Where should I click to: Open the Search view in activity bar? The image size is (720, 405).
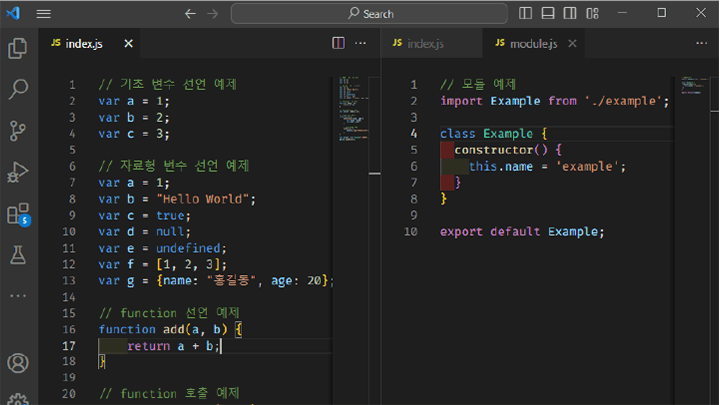pyautogui.click(x=18, y=89)
